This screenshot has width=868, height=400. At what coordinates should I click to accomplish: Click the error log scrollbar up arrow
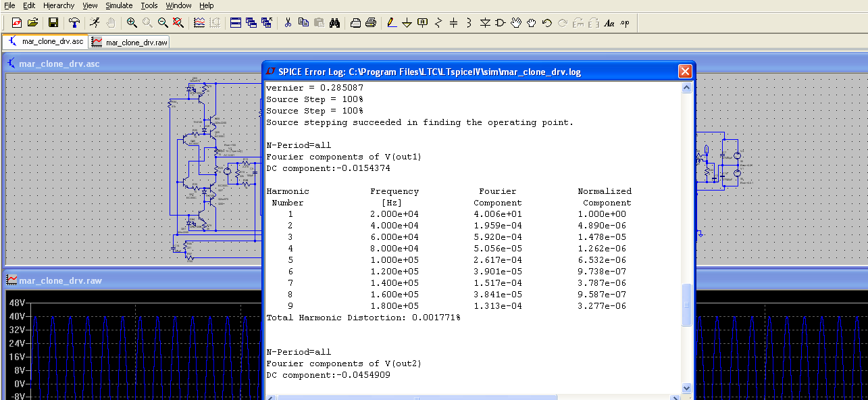click(687, 88)
